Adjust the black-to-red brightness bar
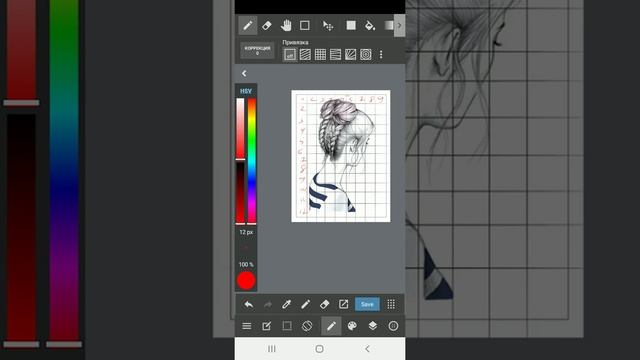 [240, 193]
